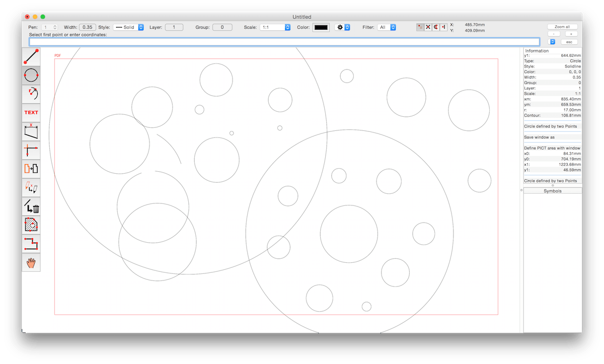This screenshot has height=364, width=604.
Task: Click the black Color swatch
Action: click(x=321, y=27)
